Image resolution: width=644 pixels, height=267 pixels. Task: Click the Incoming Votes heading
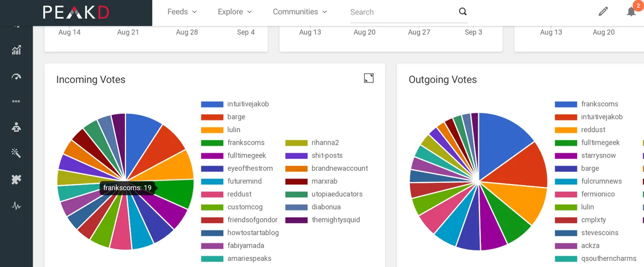(x=91, y=79)
